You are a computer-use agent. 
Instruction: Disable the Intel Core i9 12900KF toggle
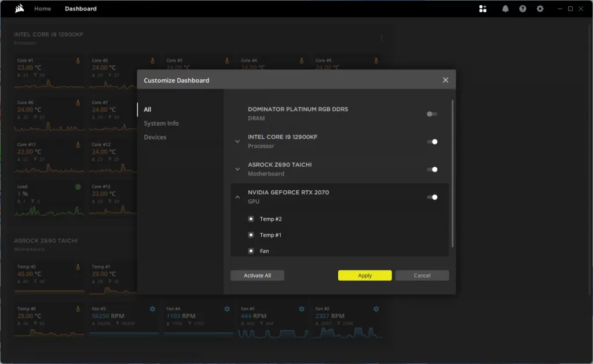pyautogui.click(x=432, y=142)
